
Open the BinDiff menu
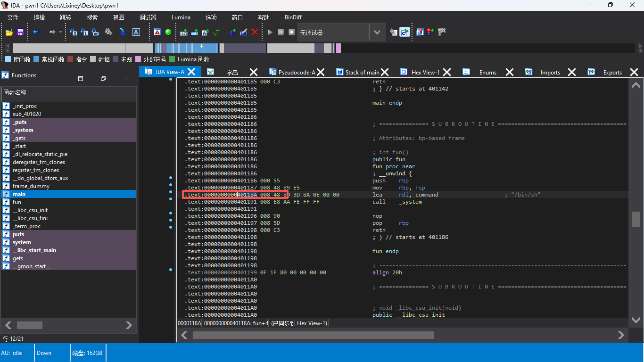click(293, 17)
